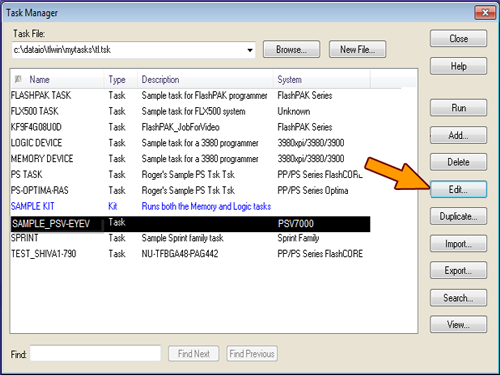Click the 'PSV7000' system cell
Viewport: 500px width, 376px height.
coord(296,223)
